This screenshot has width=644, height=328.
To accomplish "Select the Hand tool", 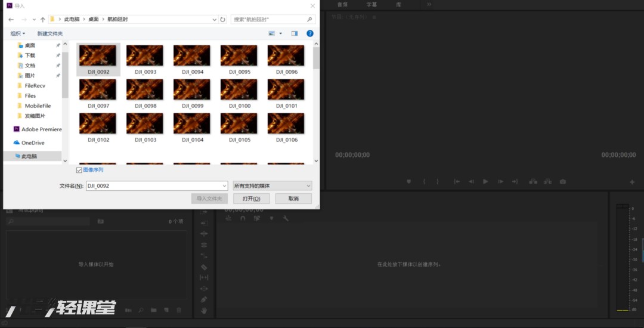I will point(204,310).
